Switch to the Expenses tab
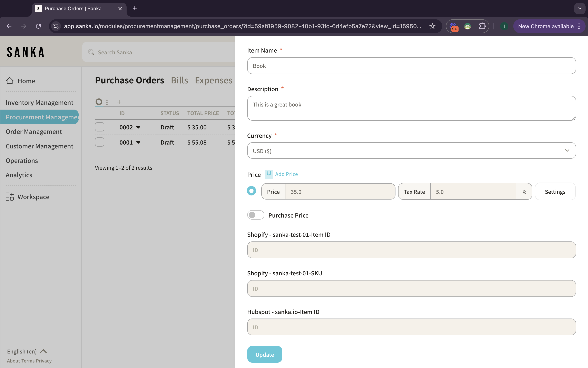The image size is (588, 368). point(214,80)
